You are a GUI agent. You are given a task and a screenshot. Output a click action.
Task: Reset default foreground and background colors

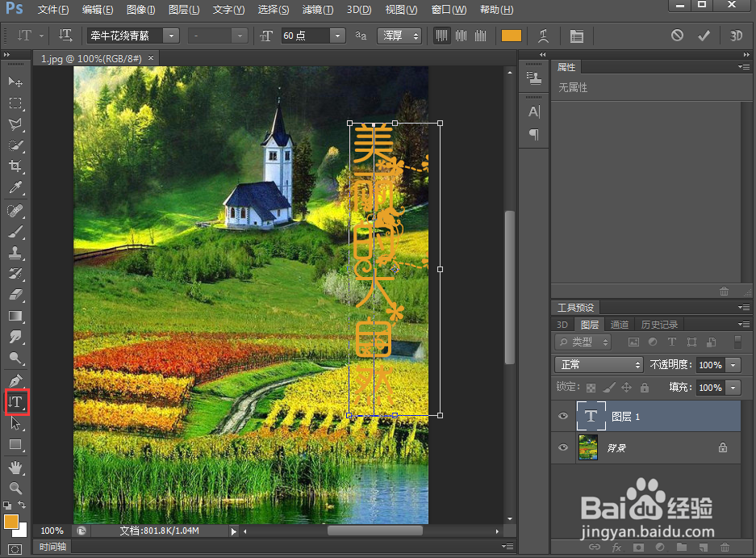coord(7,506)
